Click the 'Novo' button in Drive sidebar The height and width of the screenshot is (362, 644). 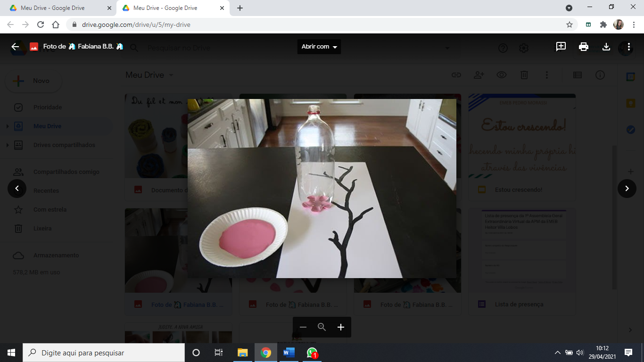click(x=33, y=81)
